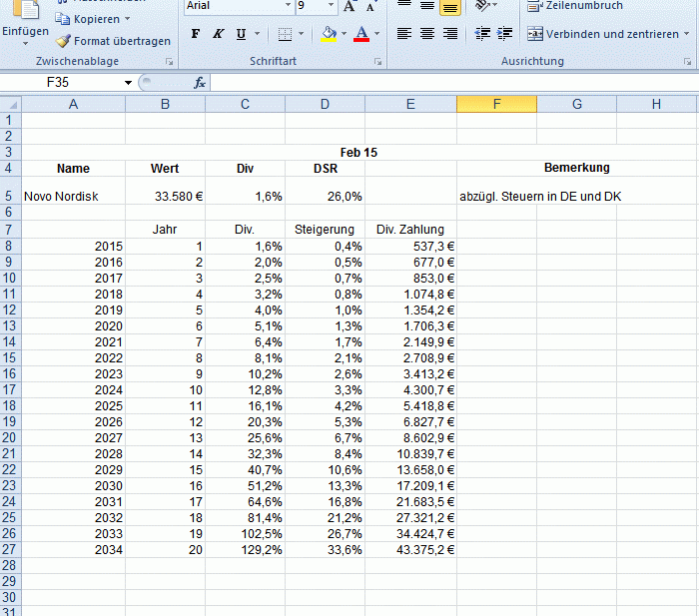Toggle bold formatting (F)
The height and width of the screenshot is (616, 699).
pos(196,34)
